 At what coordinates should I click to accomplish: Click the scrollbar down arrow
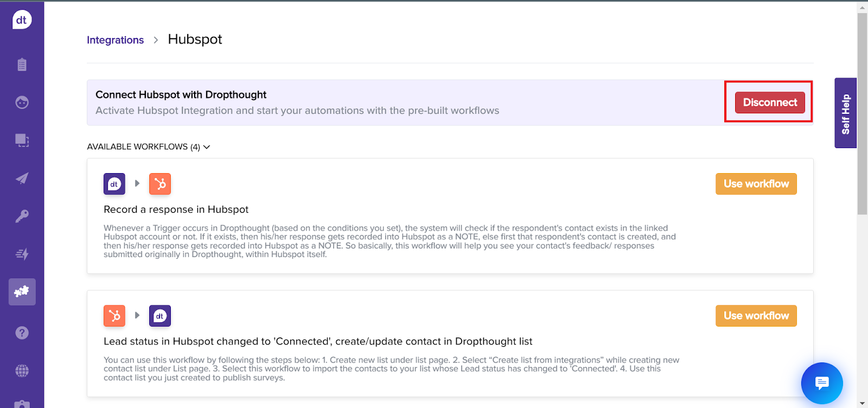[x=862, y=404]
